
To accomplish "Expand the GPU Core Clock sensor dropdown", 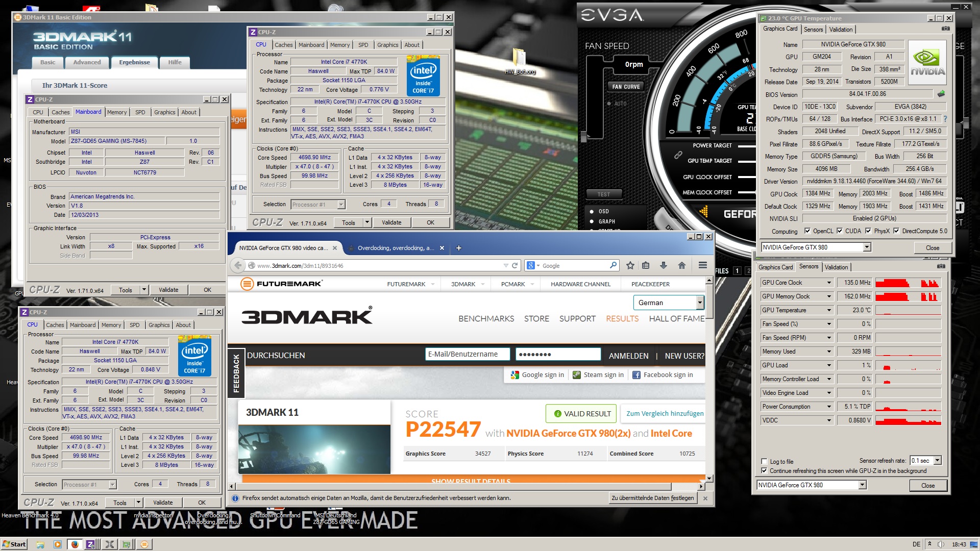I will pos(828,283).
